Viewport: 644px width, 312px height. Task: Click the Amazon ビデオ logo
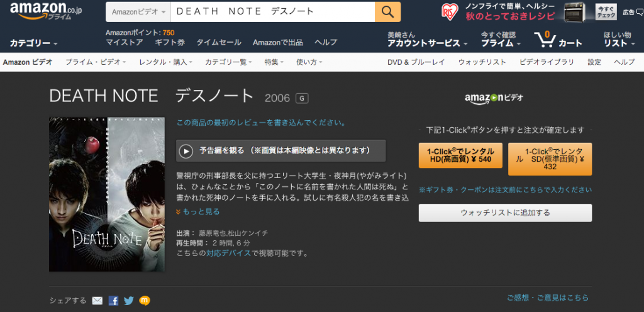(494, 99)
